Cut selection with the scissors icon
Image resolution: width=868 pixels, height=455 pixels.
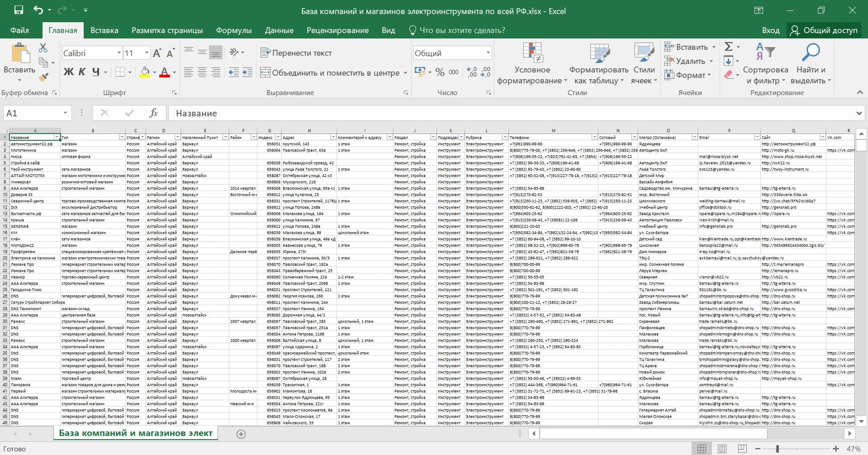tap(43, 48)
